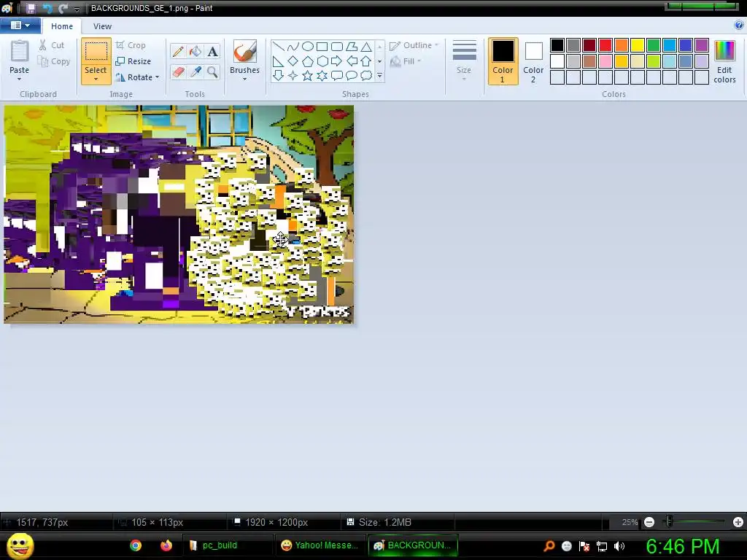Choose the Up arrow shape
747x560 pixels.
click(366, 61)
